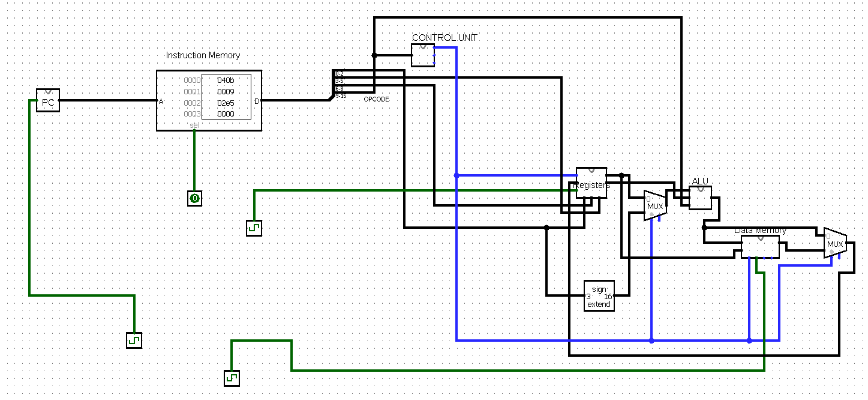Select the MUX feeding the ALU
The image size is (868, 400).
654,206
